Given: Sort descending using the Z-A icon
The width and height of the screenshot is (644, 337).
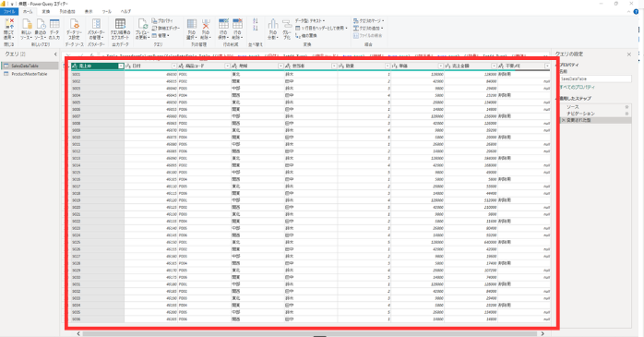Looking at the screenshot, I should tap(255, 28).
